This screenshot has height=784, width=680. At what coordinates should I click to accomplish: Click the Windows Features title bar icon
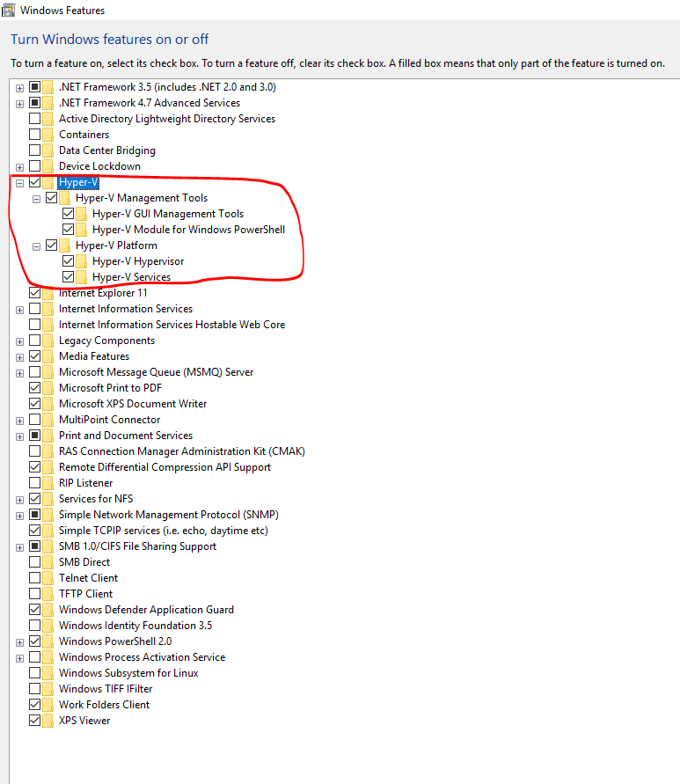[9, 10]
